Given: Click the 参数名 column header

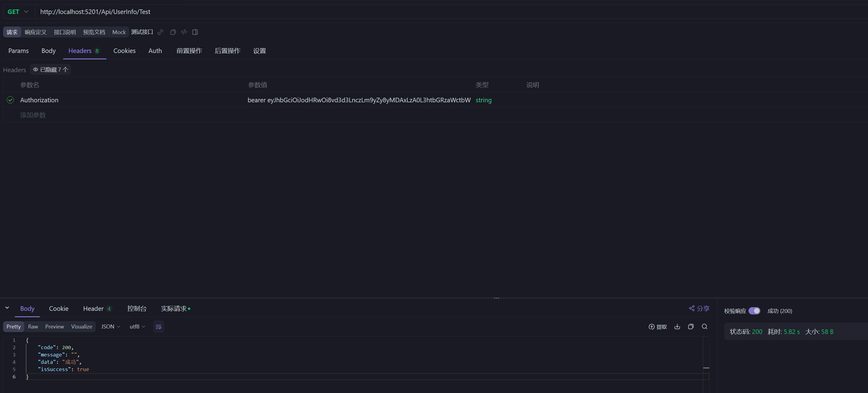Looking at the screenshot, I should (x=30, y=85).
